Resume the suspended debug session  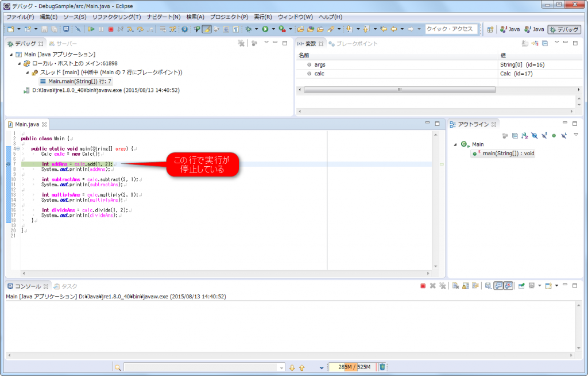[91, 28]
